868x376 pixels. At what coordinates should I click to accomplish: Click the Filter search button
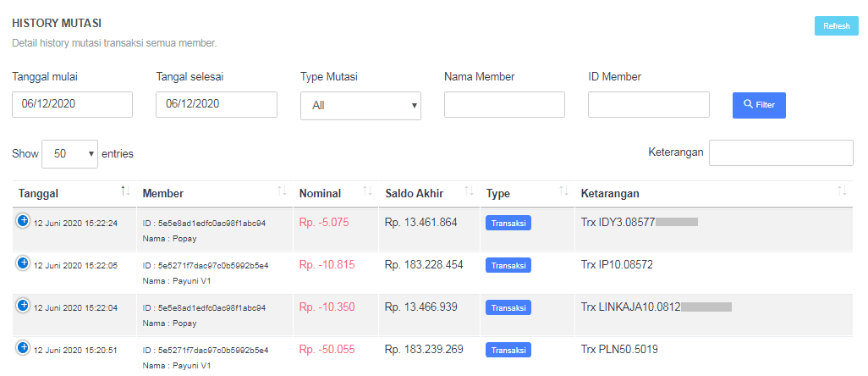(x=759, y=105)
